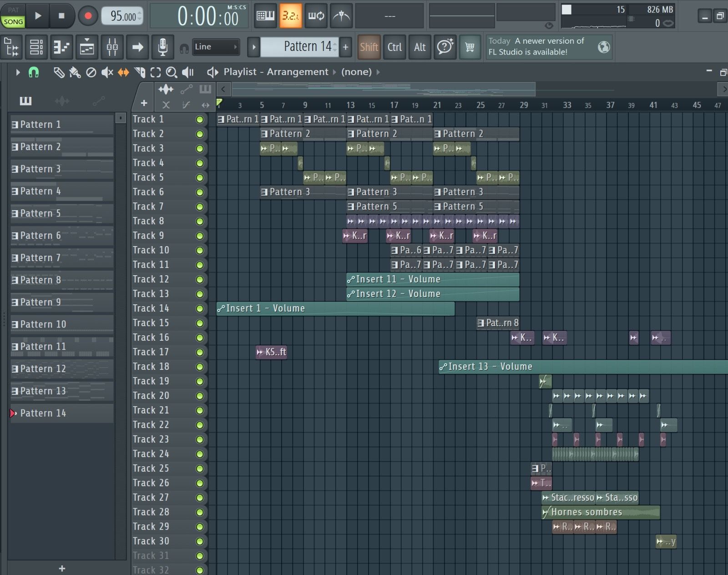The width and height of the screenshot is (728, 575).
Task: Add a new pattern with plus button
Action: 346,47
